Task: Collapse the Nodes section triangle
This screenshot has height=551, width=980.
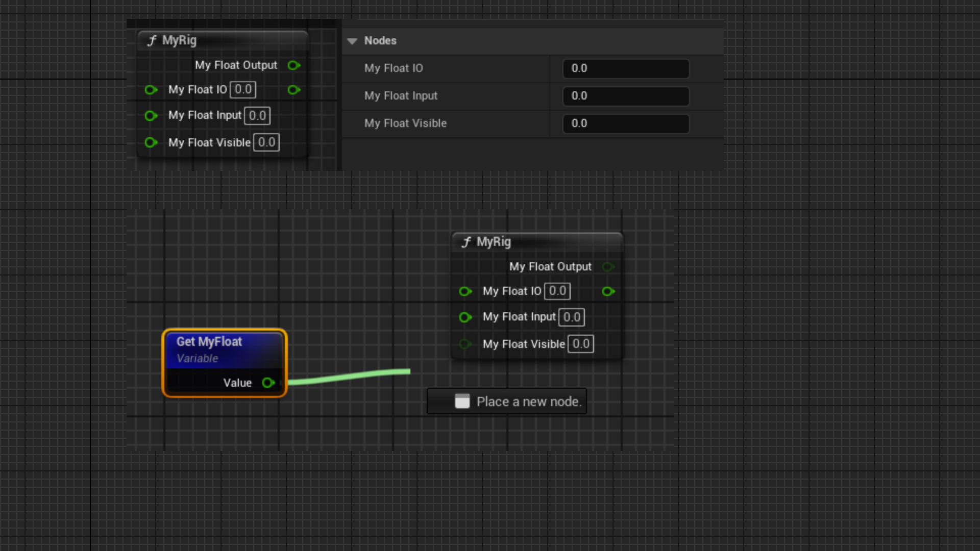Action: (352, 41)
